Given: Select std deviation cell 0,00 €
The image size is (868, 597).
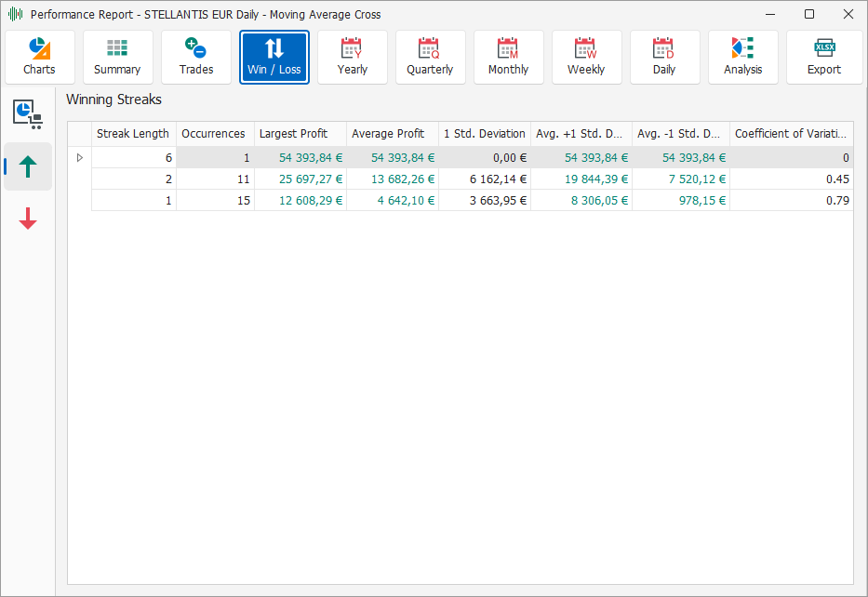Looking at the screenshot, I should pyautogui.click(x=485, y=158).
